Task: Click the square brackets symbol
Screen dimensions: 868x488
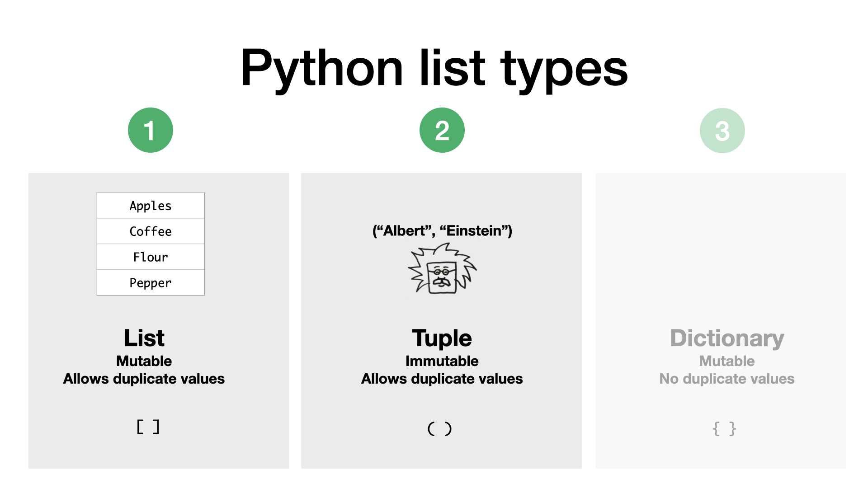Action: coord(148,427)
